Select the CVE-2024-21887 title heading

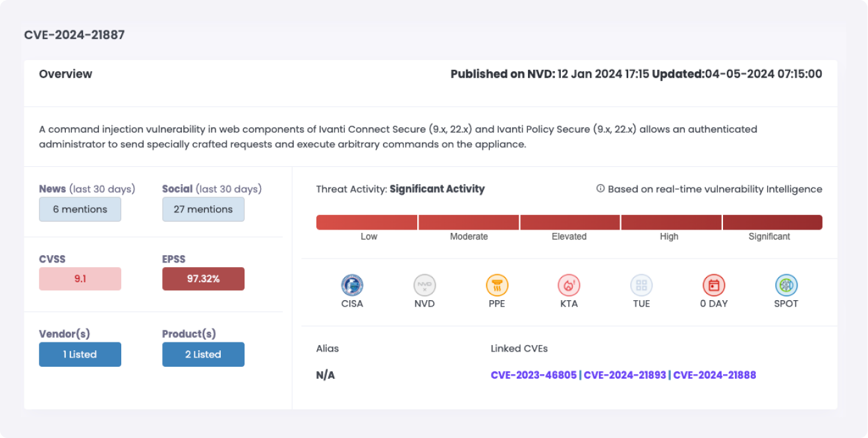point(74,34)
